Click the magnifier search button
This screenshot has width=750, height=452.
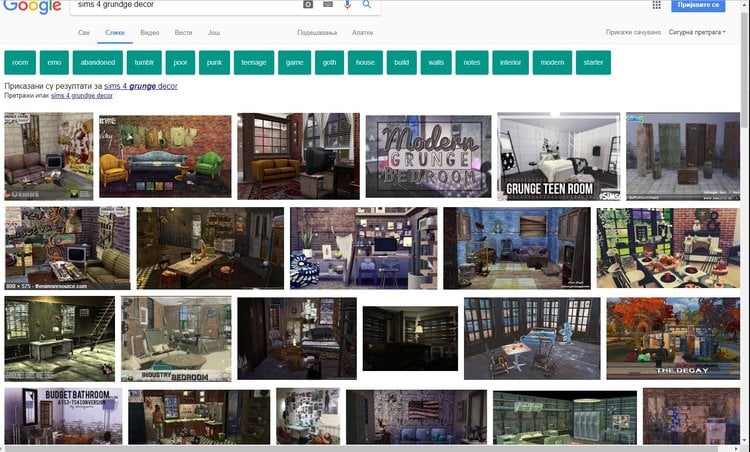(x=366, y=4)
